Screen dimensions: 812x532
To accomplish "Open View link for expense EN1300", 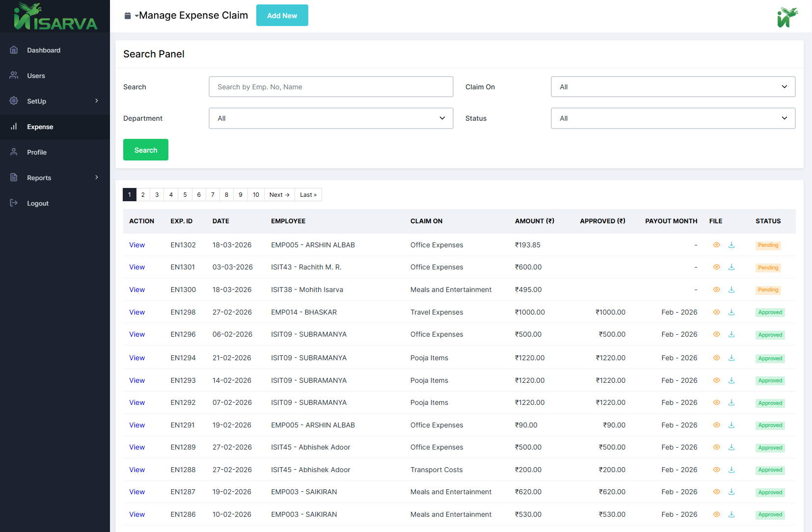I will [x=137, y=290].
